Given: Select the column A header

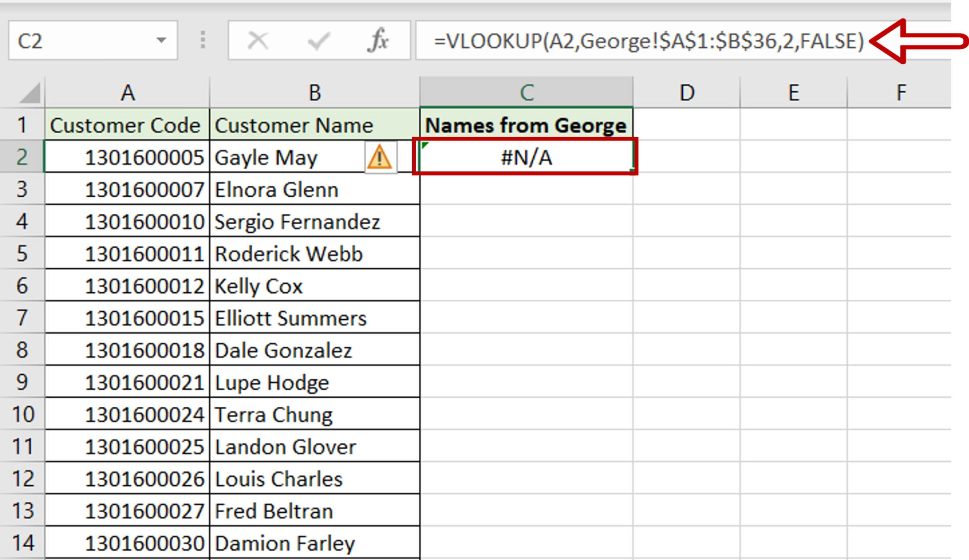Looking at the screenshot, I should pos(127,92).
